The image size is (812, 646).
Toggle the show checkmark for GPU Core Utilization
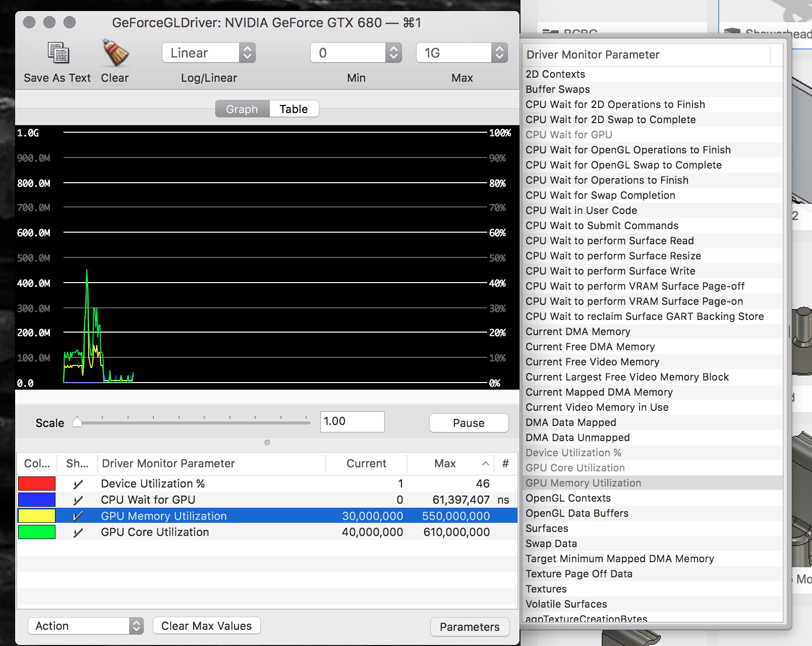[78, 532]
